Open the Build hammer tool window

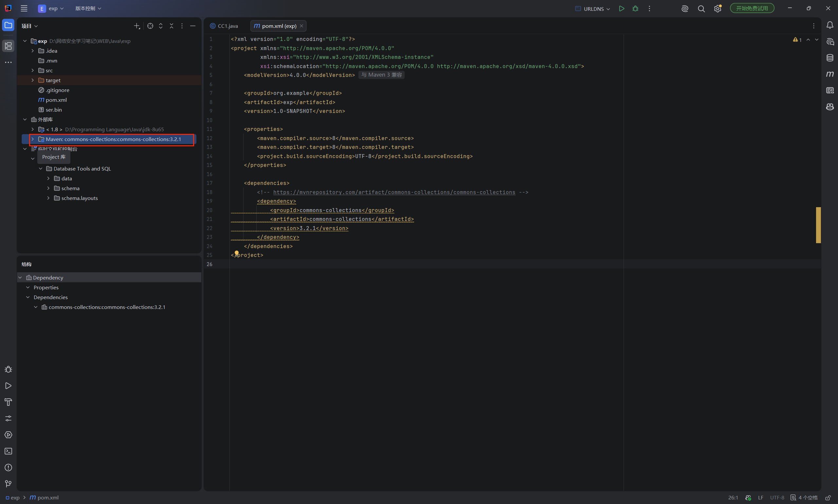coord(8,402)
